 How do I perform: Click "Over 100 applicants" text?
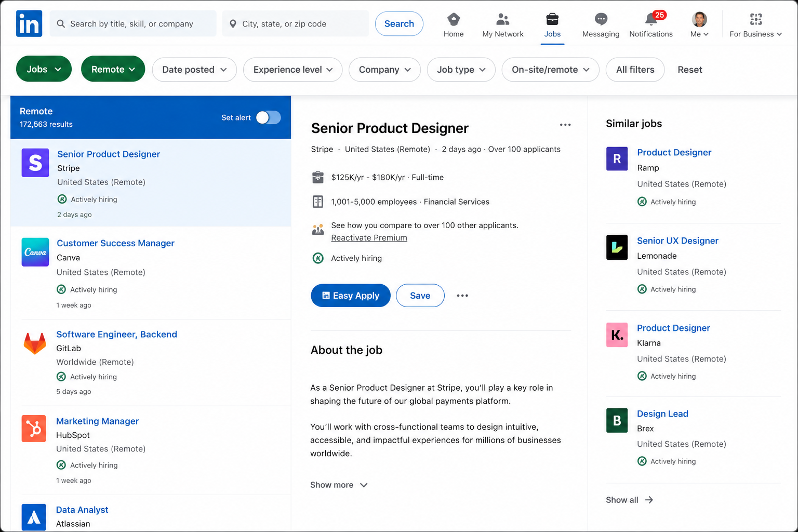pos(524,149)
